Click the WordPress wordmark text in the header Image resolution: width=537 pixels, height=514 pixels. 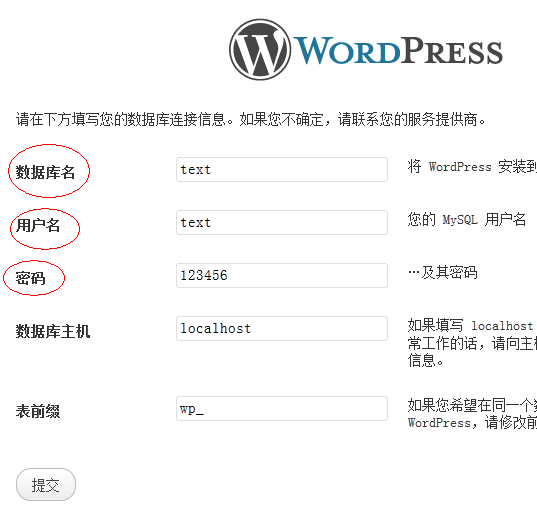pos(398,50)
